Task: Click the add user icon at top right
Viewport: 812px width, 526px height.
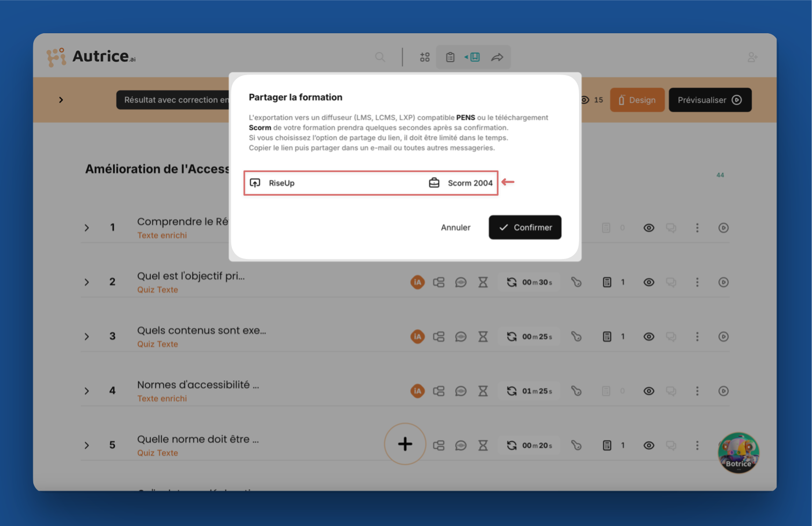Action: [x=752, y=57]
